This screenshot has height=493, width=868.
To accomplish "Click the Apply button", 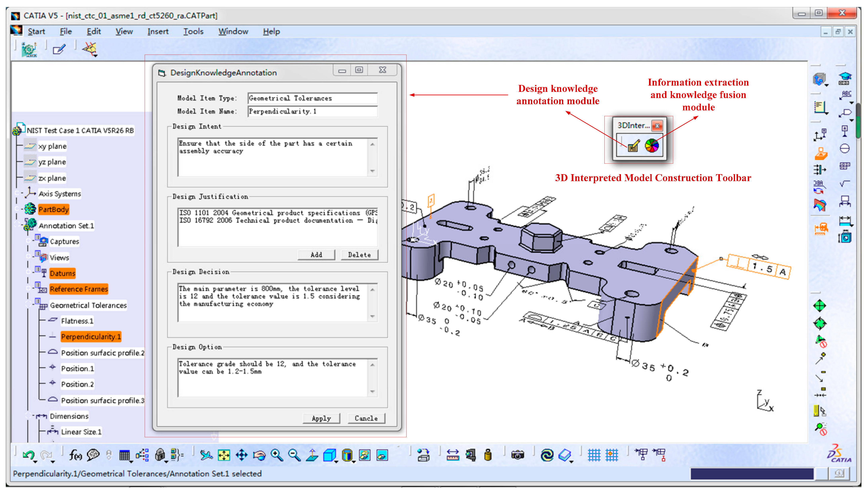I will 321,418.
